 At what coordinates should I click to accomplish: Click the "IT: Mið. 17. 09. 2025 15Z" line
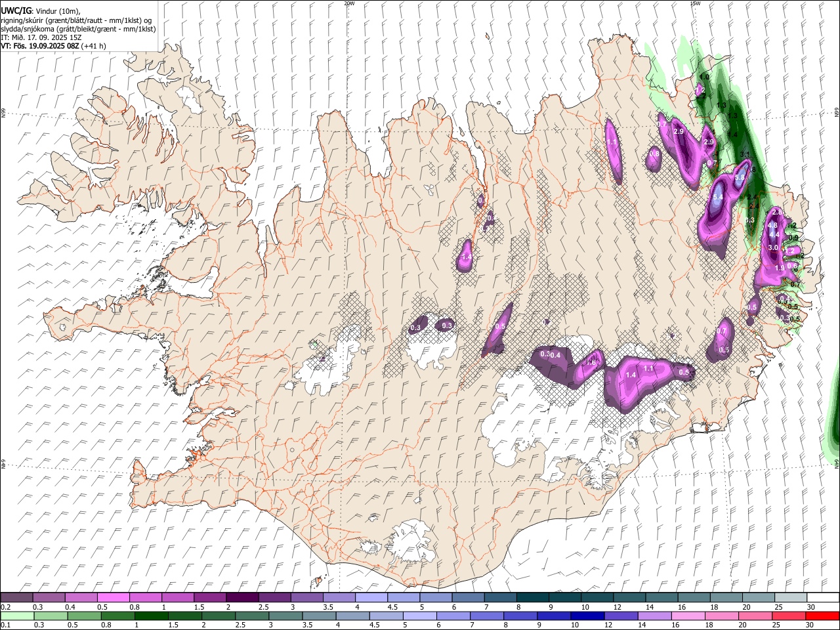(x=41, y=37)
